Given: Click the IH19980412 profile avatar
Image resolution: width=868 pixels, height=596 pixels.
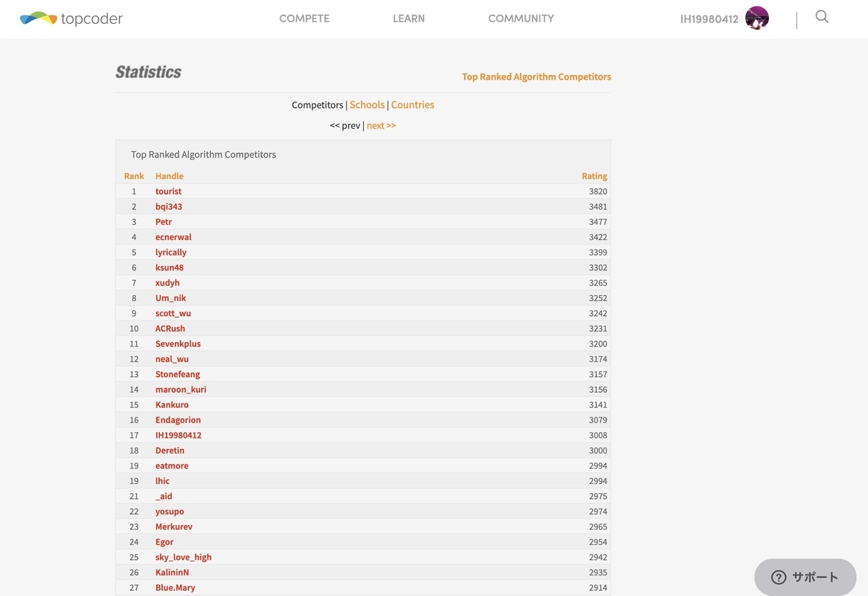Looking at the screenshot, I should click(757, 18).
